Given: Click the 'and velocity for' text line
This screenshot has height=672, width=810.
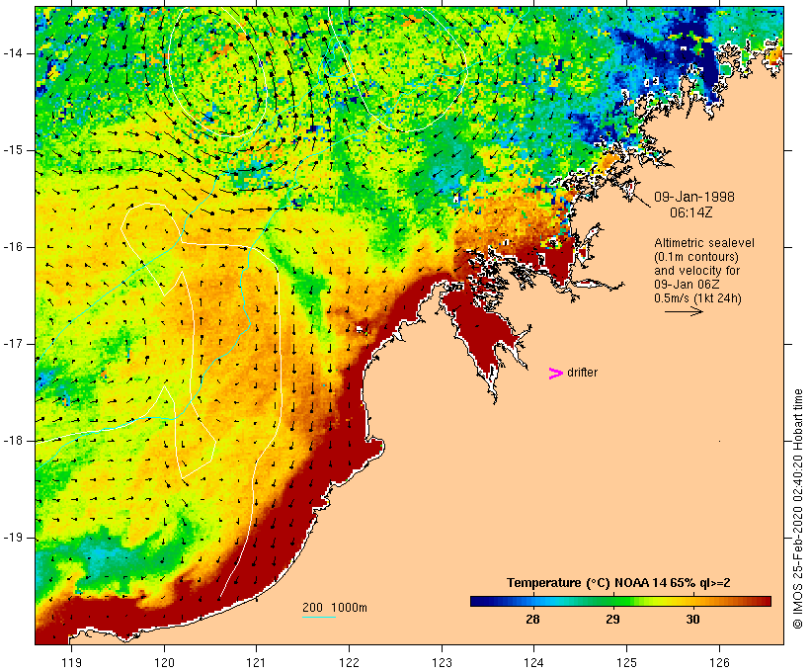Looking at the screenshot, I should coord(696,271).
